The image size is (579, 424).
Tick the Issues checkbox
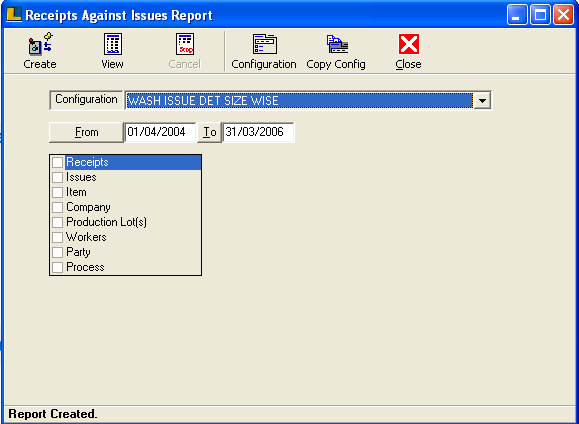pyautogui.click(x=58, y=177)
